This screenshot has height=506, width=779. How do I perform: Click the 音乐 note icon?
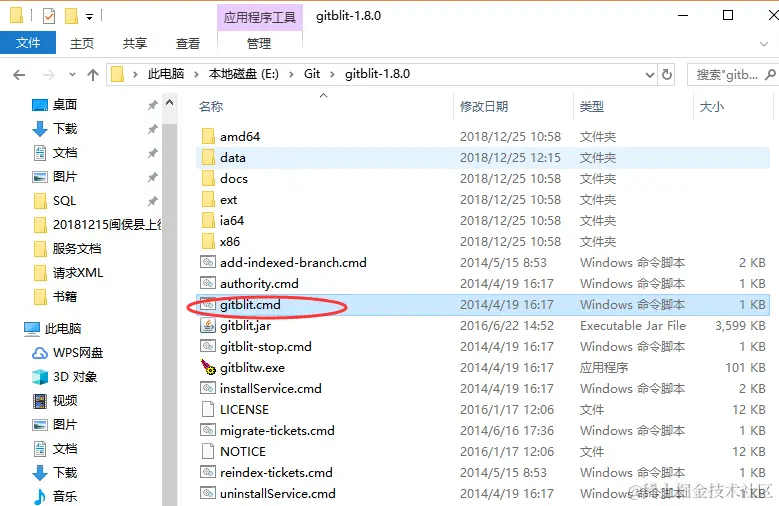[x=39, y=497]
